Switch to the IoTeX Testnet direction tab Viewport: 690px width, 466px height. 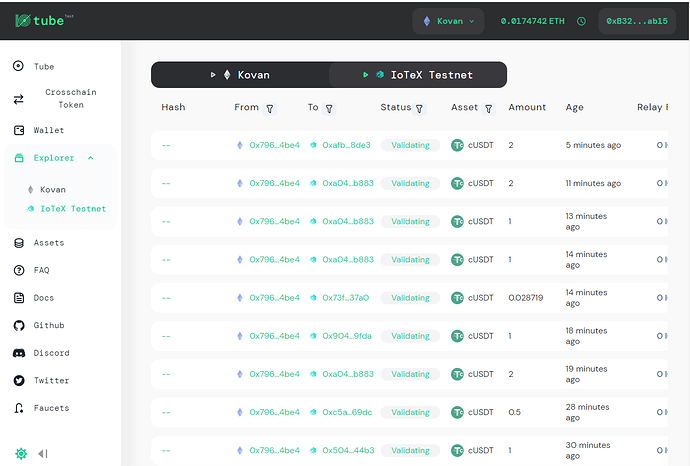point(418,75)
